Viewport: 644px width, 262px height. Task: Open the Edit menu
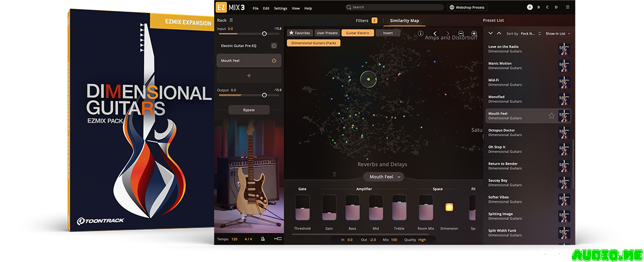pos(266,9)
